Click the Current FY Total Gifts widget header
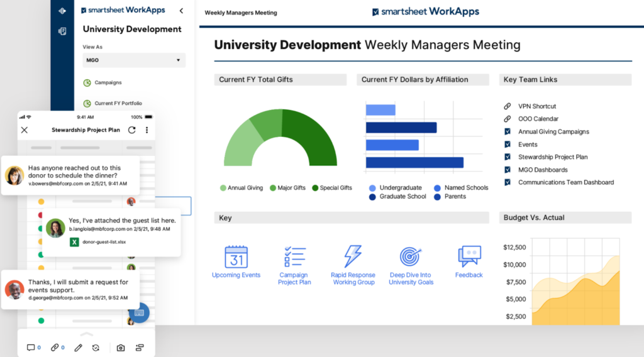This screenshot has width=644, height=357. [x=280, y=80]
